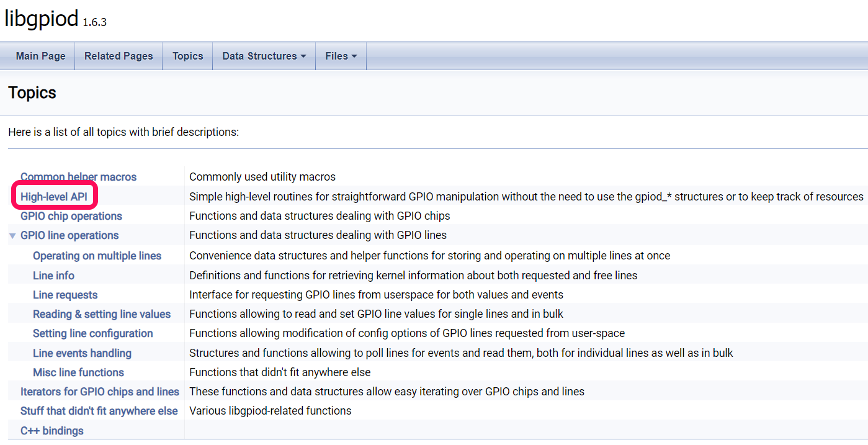Open the Main Page tab
Screen dimensions: 868x445
point(40,56)
